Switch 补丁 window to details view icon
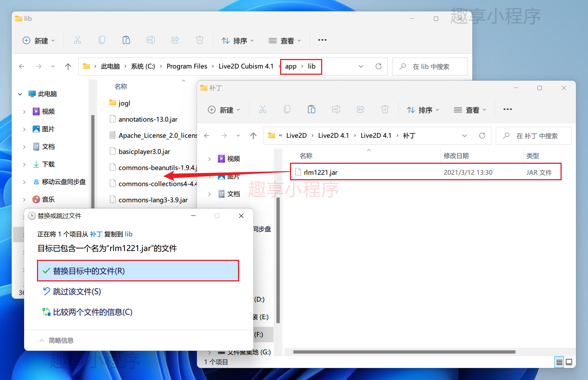588x380 pixels. [x=559, y=362]
